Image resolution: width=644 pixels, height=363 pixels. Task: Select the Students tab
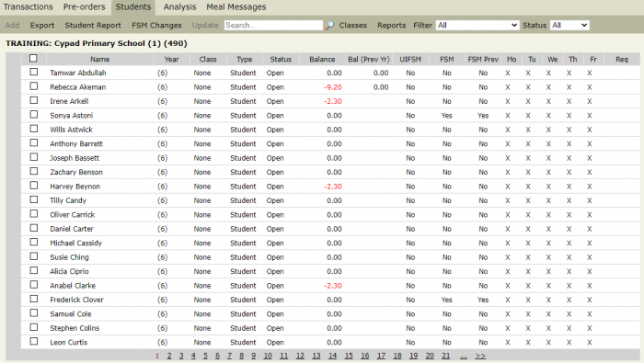(133, 7)
